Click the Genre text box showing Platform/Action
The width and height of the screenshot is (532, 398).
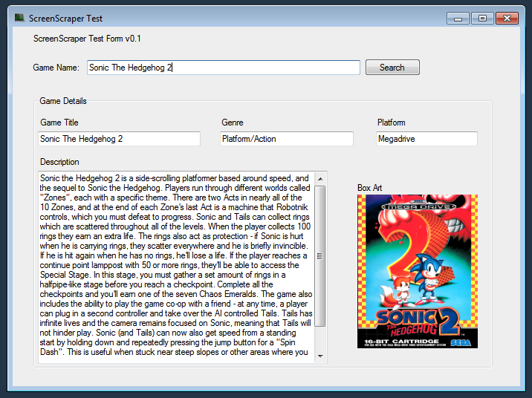pyautogui.click(x=287, y=139)
